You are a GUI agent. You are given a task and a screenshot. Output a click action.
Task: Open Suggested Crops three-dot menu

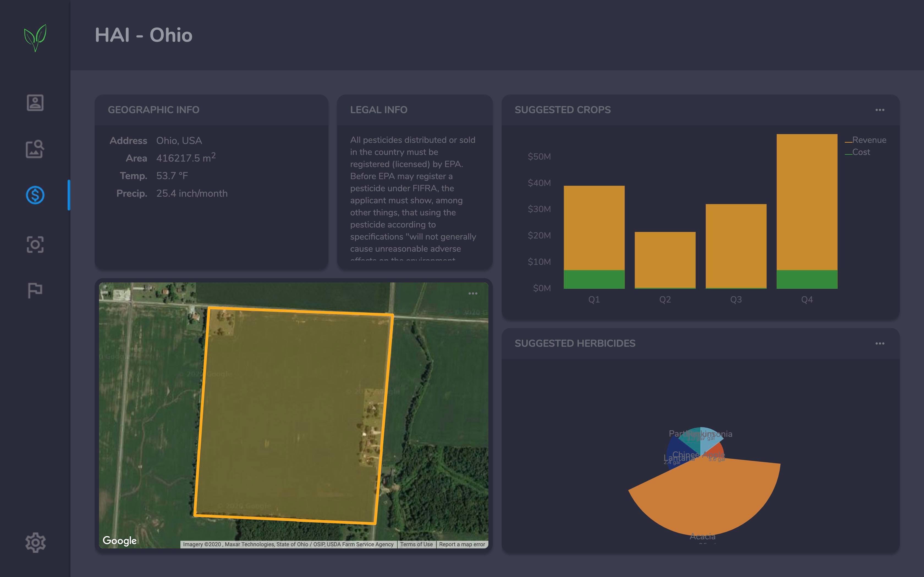click(880, 110)
